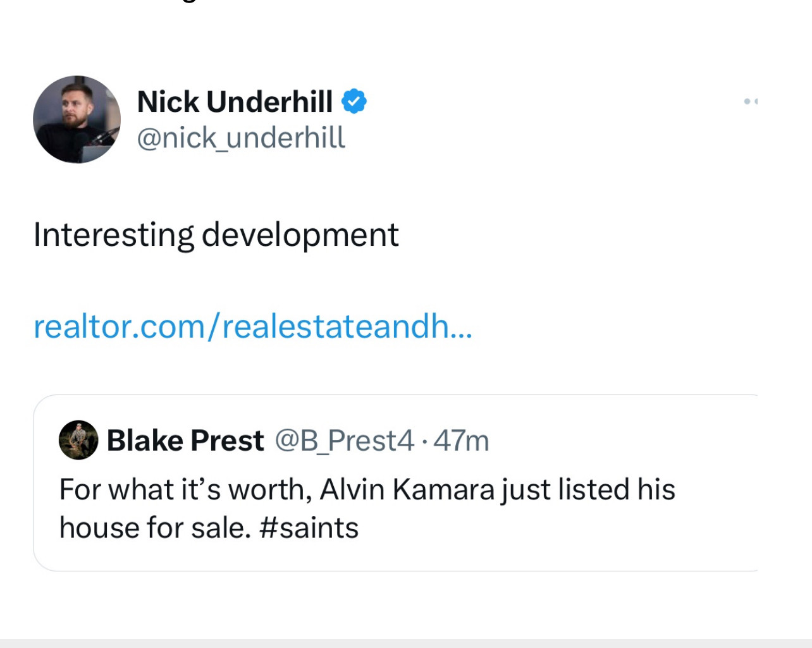Click the Blake Prest display name

[185, 441]
